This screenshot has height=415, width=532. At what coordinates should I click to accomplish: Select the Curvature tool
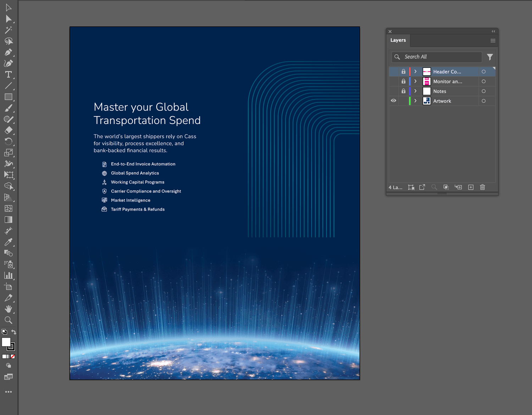click(9, 63)
